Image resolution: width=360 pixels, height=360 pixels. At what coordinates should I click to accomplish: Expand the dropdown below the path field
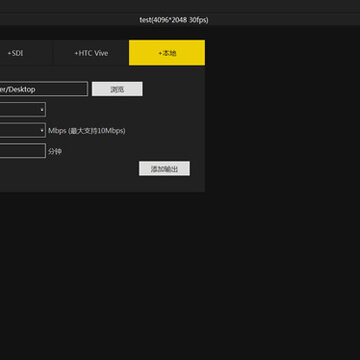23,110
